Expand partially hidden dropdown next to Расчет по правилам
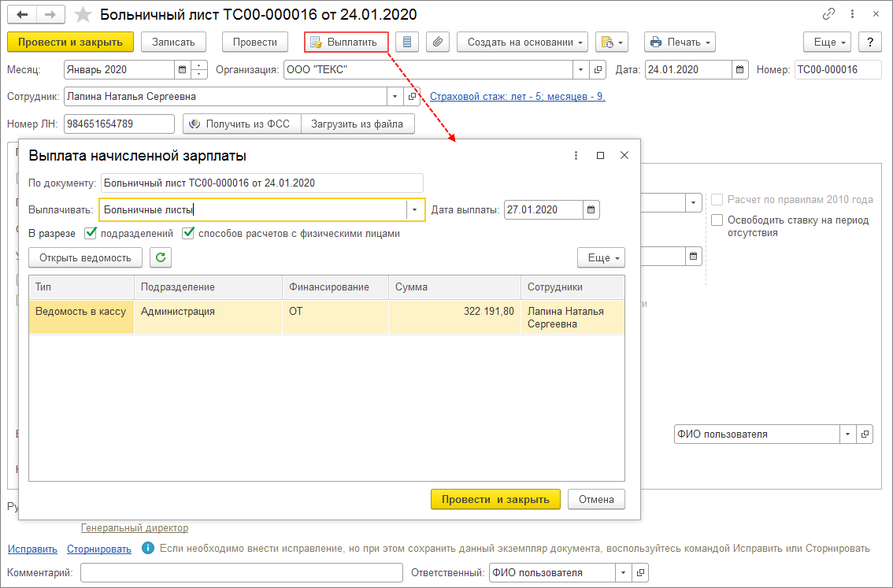Image resolution: width=893 pixels, height=588 pixels. tap(693, 202)
